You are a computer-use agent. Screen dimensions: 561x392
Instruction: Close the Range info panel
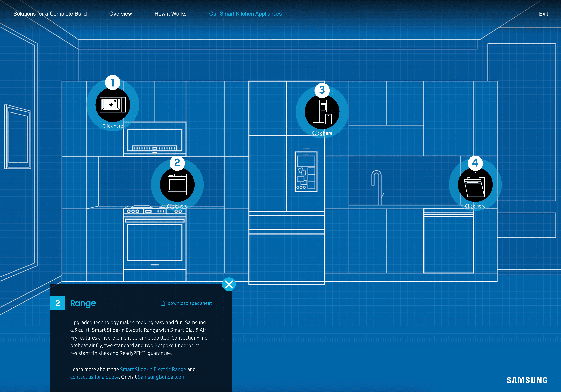(229, 284)
